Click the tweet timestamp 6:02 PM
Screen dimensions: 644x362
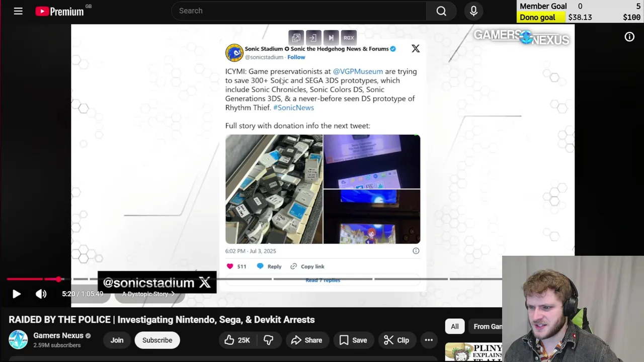coord(251,251)
